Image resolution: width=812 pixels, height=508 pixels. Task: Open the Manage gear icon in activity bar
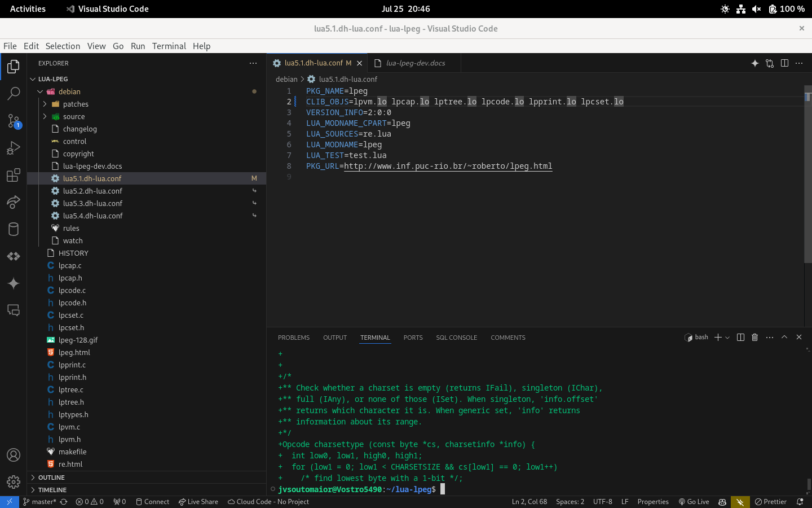pyautogui.click(x=14, y=482)
